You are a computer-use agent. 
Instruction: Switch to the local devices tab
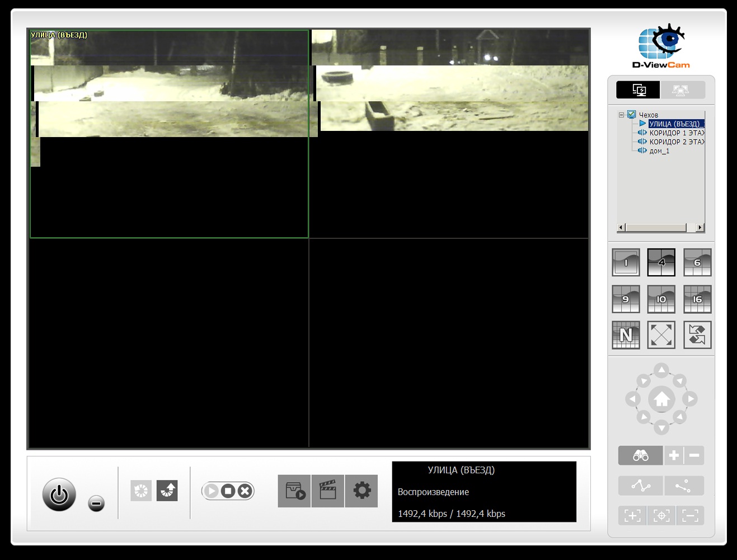638,90
